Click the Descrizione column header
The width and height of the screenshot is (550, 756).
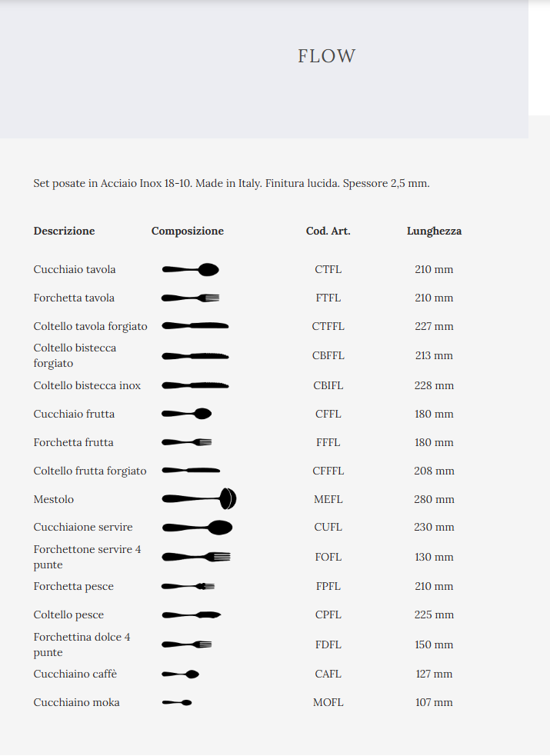coord(64,231)
